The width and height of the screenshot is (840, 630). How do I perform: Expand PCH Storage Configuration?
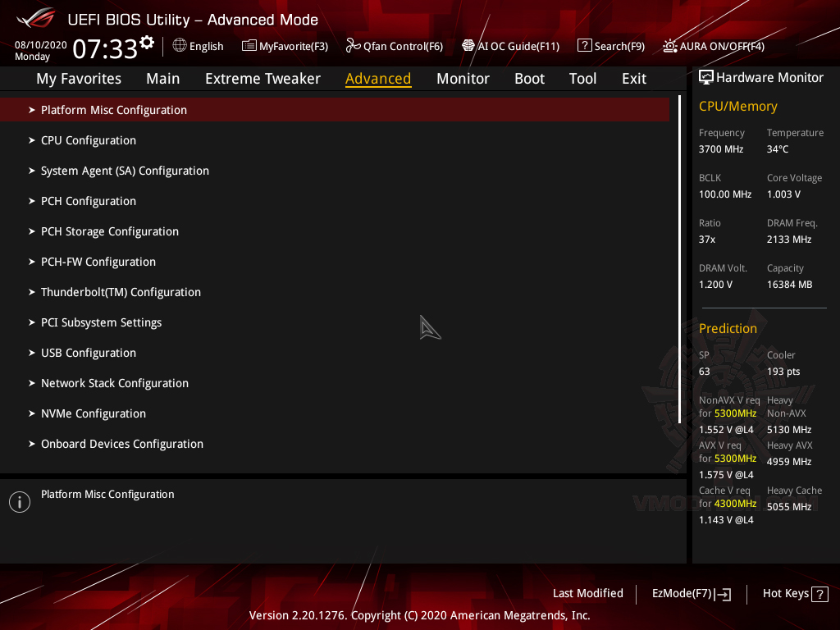[109, 231]
